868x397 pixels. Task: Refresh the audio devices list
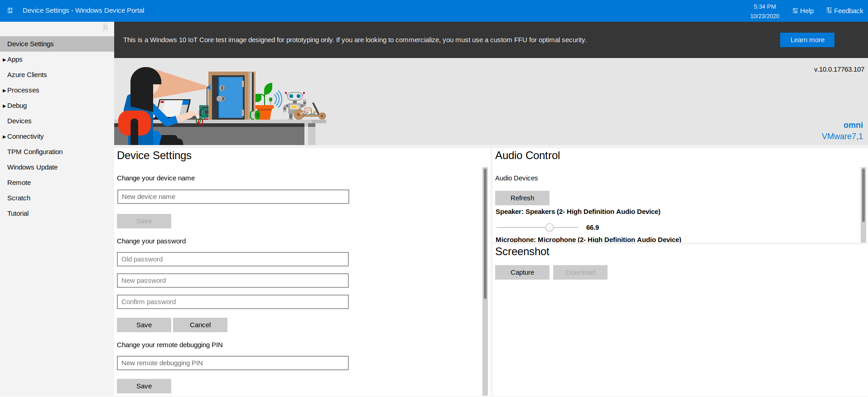click(522, 198)
